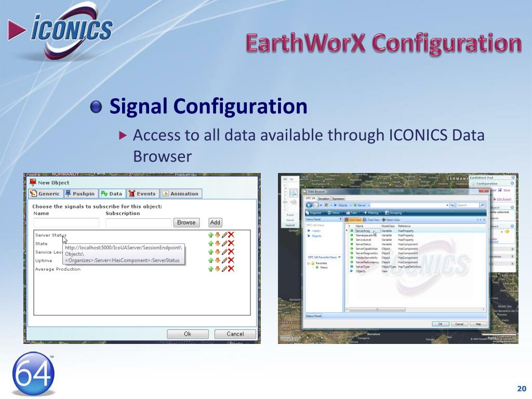Move the Service Level signal up
The height and width of the screenshot is (399, 532).
(210, 252)
